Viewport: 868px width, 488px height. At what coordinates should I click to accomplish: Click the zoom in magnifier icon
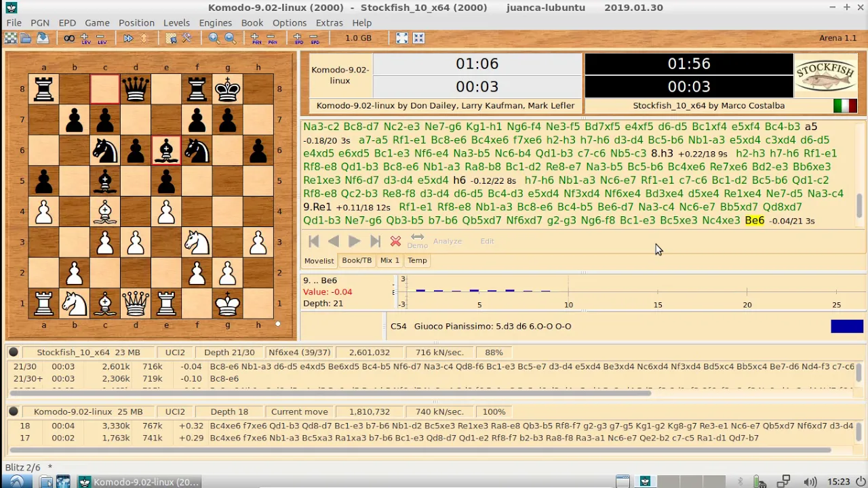(214, 39)
